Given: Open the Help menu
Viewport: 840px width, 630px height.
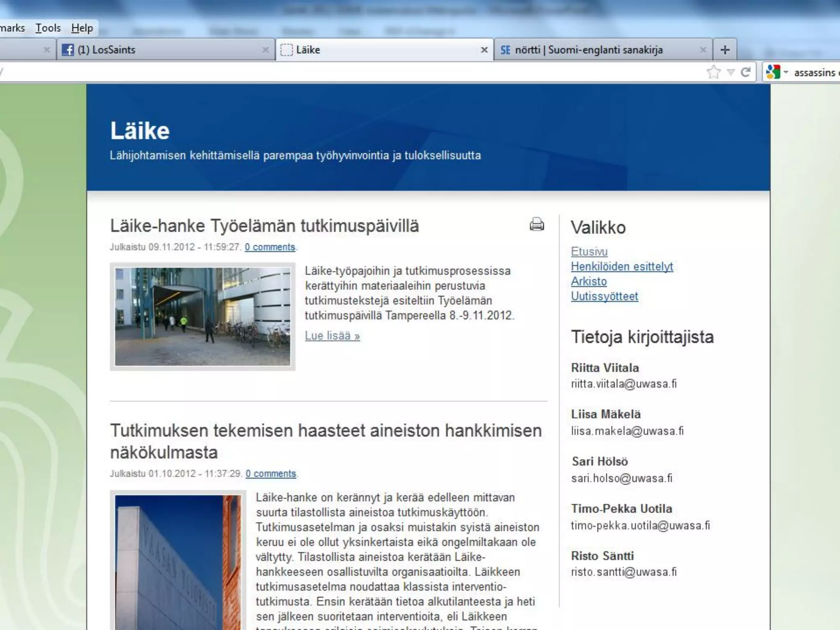Looking at the screenshot, I should coord(82,28).
